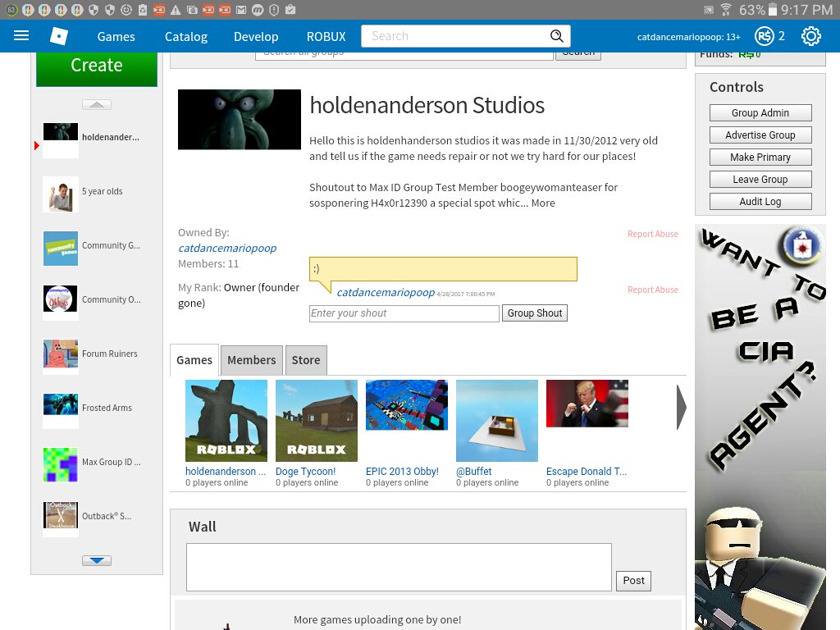The height and width of the screenshot is (630, 840).
Task: Click the Group Shout button
Action: [x=535, y=313]
